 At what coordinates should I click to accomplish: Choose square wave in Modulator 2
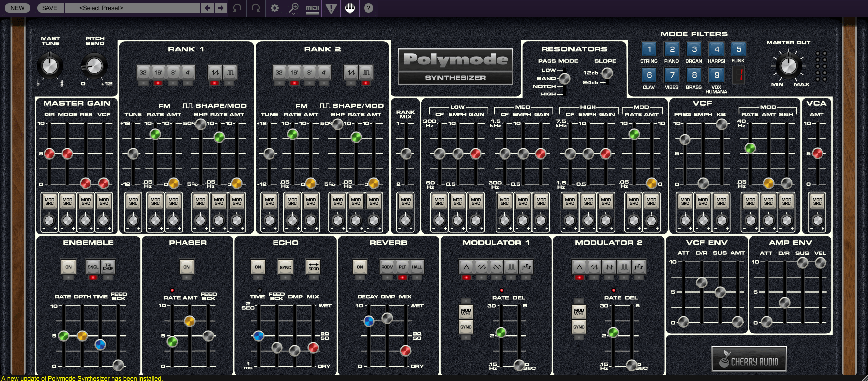[624, 267]
